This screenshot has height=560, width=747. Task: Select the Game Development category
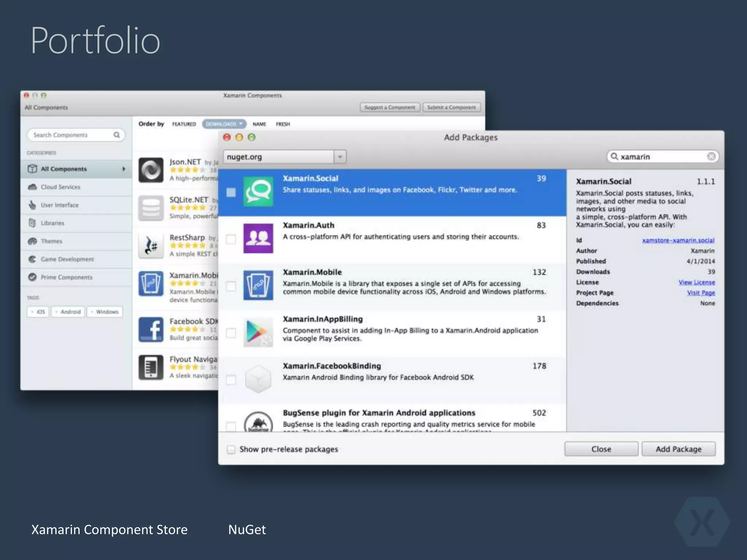coord(76,259)
